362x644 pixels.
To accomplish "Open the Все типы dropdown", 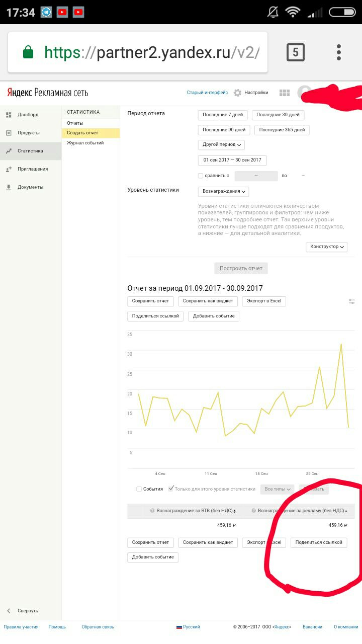I will tap(277, 489).
